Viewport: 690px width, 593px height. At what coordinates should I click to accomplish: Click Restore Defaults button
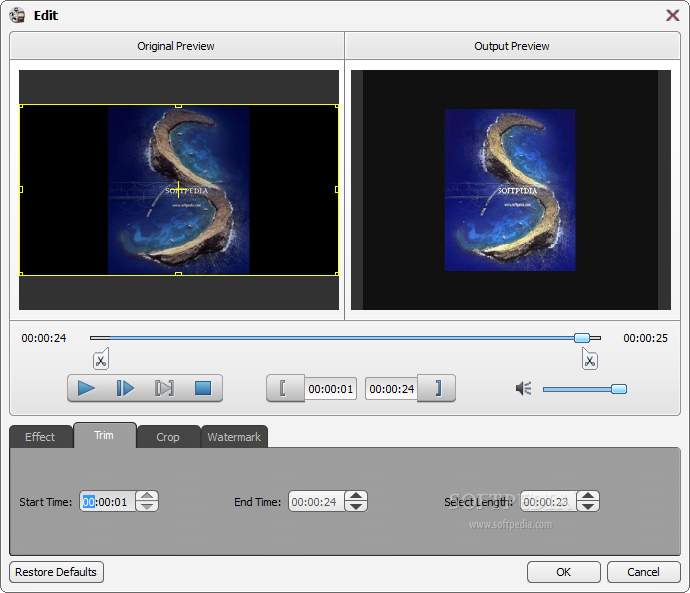56,572
